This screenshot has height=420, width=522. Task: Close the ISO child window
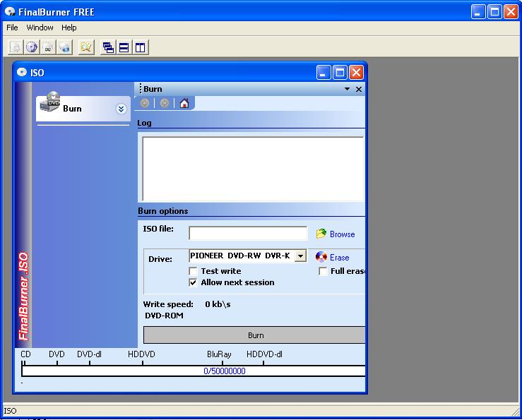pos(356,72)
